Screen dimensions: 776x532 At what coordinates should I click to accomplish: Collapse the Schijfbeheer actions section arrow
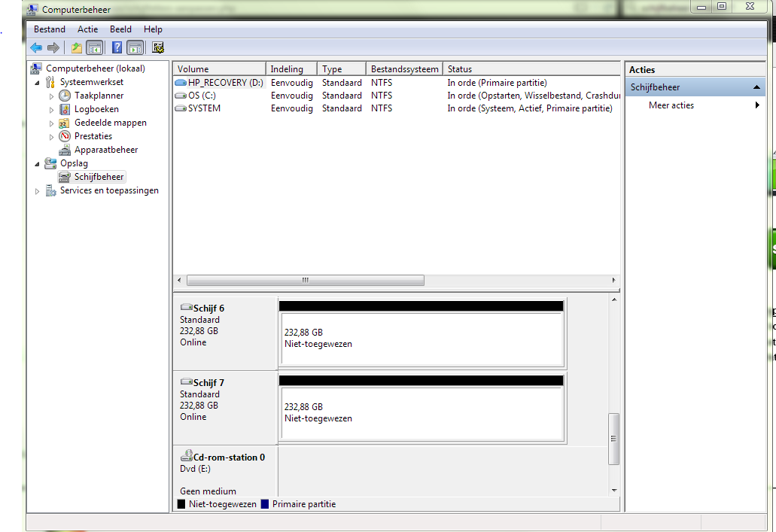pos(756,87)
